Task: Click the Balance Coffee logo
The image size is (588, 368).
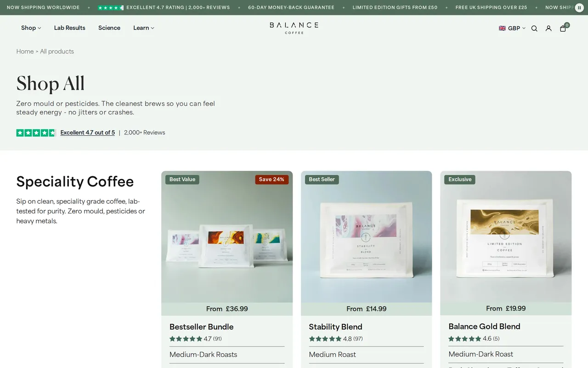Action: coord(294,28)
